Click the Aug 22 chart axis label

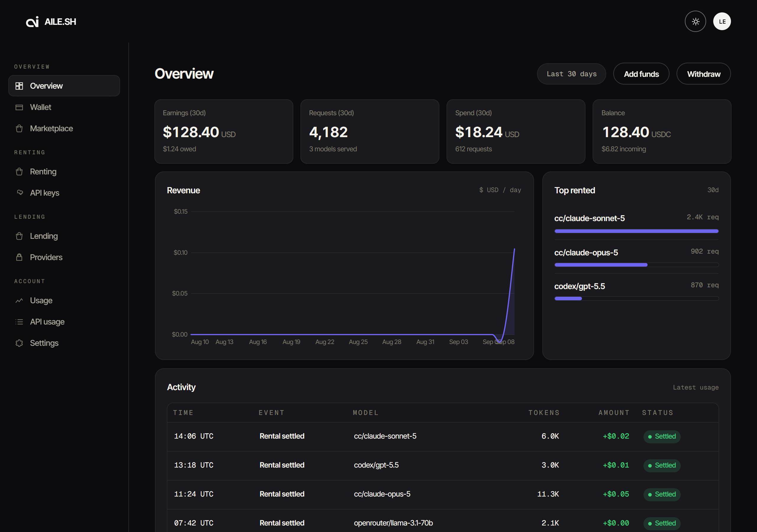click(x=325, y=342)
